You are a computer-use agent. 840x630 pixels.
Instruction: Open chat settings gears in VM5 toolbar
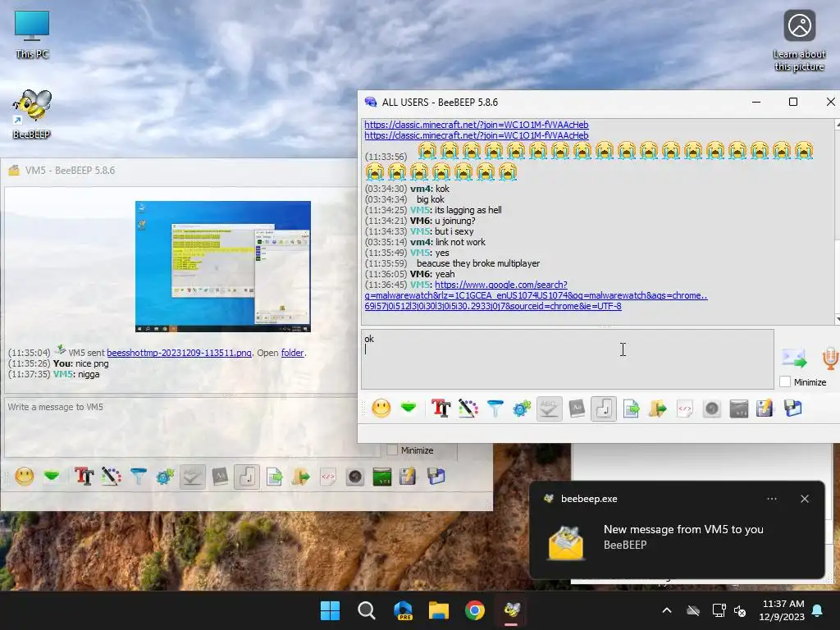(x=165, y=477)
